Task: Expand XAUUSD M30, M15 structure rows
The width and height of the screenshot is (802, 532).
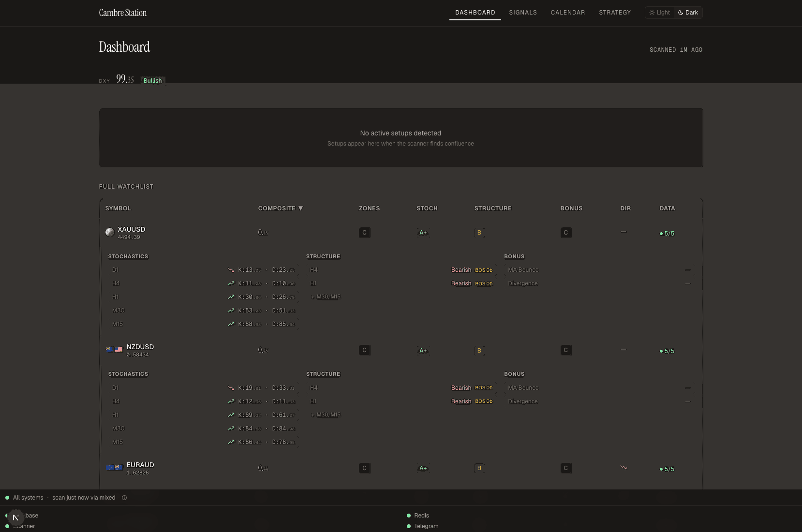Action: pyautogui.click(x=326, y=297)
